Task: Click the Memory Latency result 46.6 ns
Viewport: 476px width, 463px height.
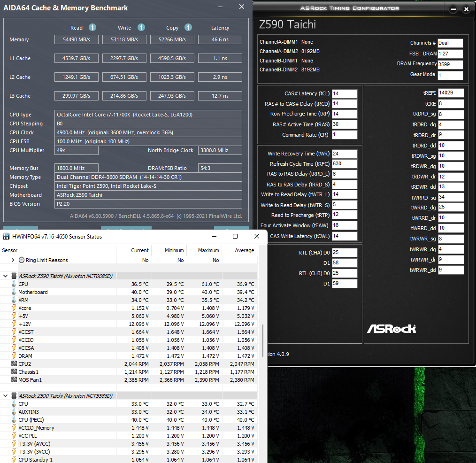Action: click(x=220, y=39)
